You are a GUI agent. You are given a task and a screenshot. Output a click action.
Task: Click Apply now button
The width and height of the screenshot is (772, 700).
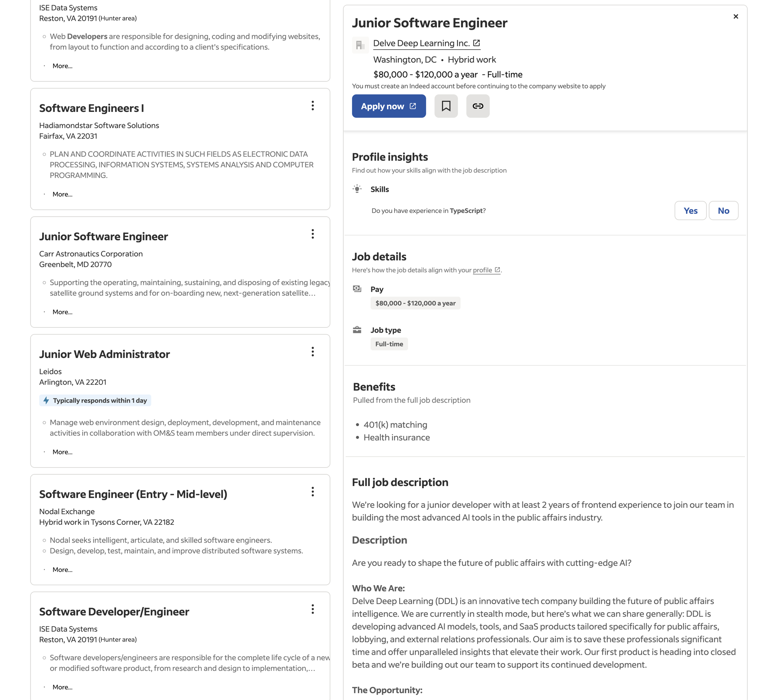click(388, 106)
